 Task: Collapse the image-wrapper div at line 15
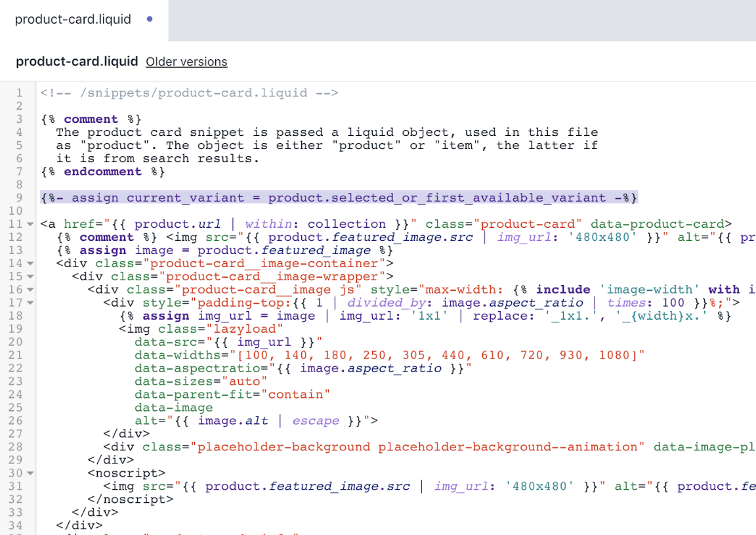[x=30, y=277]
